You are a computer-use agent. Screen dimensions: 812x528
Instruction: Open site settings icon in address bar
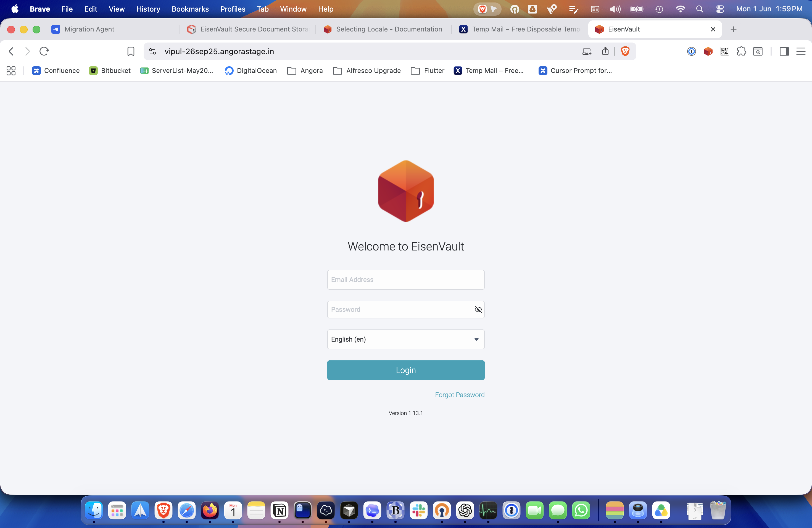tap(152, 51)
